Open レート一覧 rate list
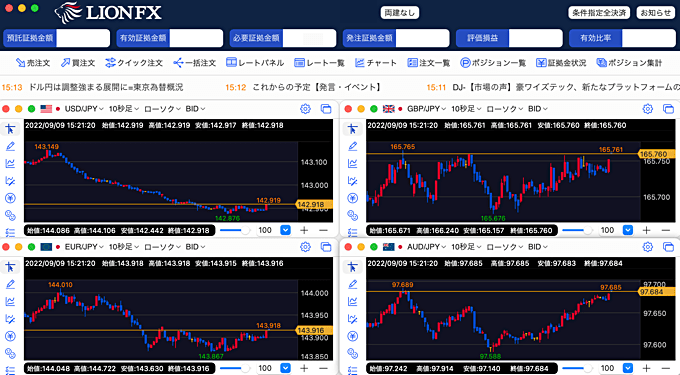 [x=319, y=63]
